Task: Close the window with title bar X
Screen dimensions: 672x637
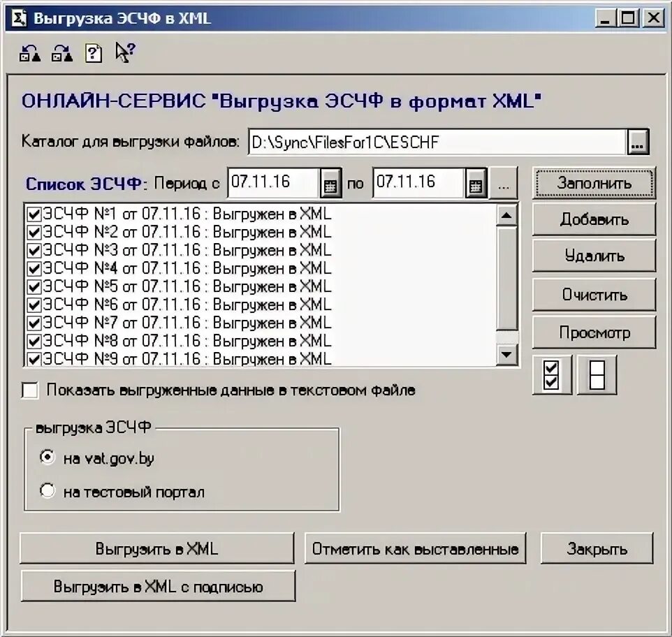Action: pos(654,18)
